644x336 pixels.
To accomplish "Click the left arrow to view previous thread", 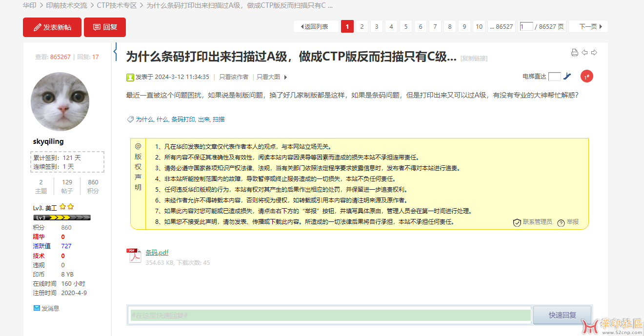I will (x=584, y=52).
